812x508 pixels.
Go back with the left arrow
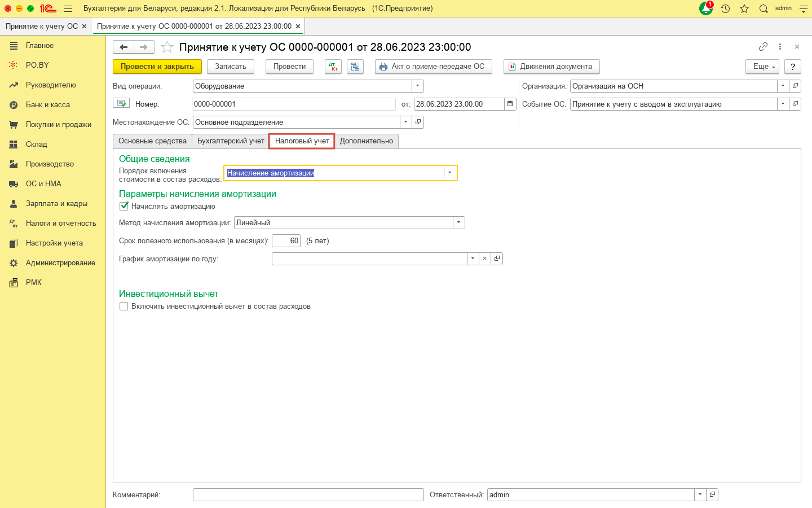(x=123, y=47)
